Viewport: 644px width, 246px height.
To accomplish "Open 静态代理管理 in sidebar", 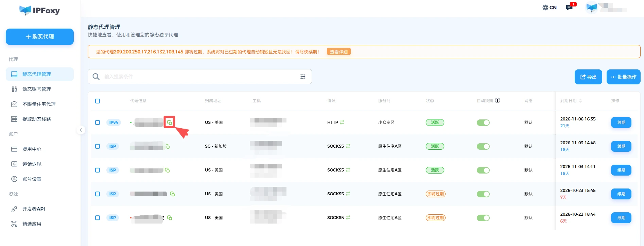I will click(40, 74).
